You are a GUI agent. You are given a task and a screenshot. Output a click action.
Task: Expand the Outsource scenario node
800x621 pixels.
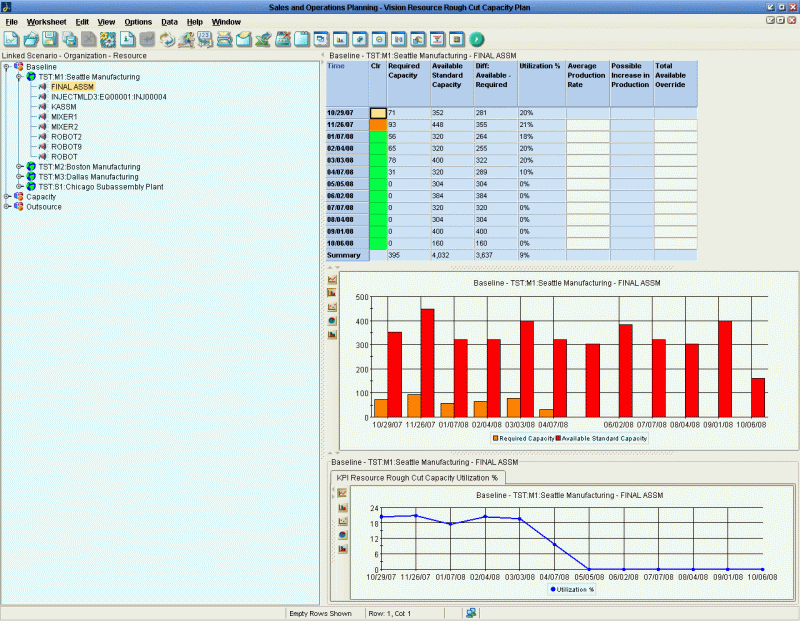click(x=7, y=207)
